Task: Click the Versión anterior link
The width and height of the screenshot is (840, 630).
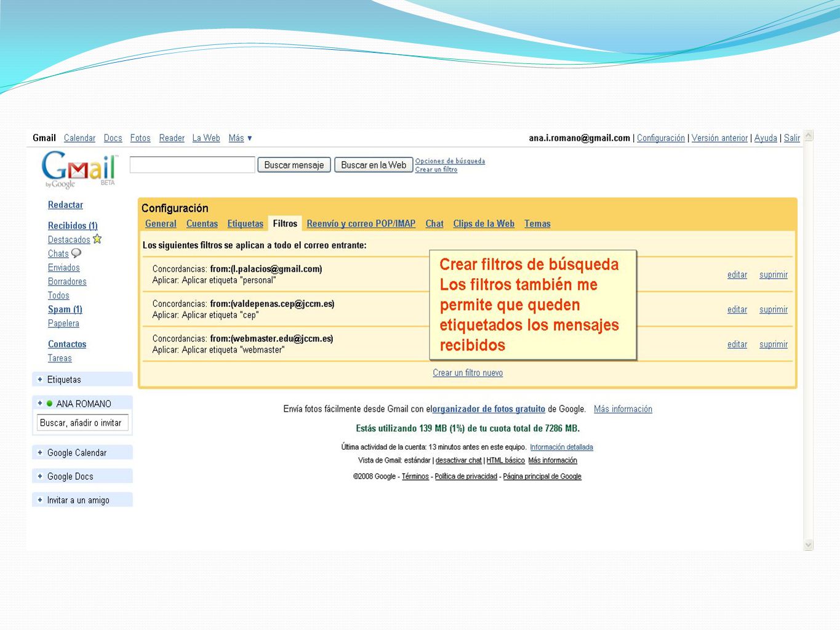Action: 719,138
